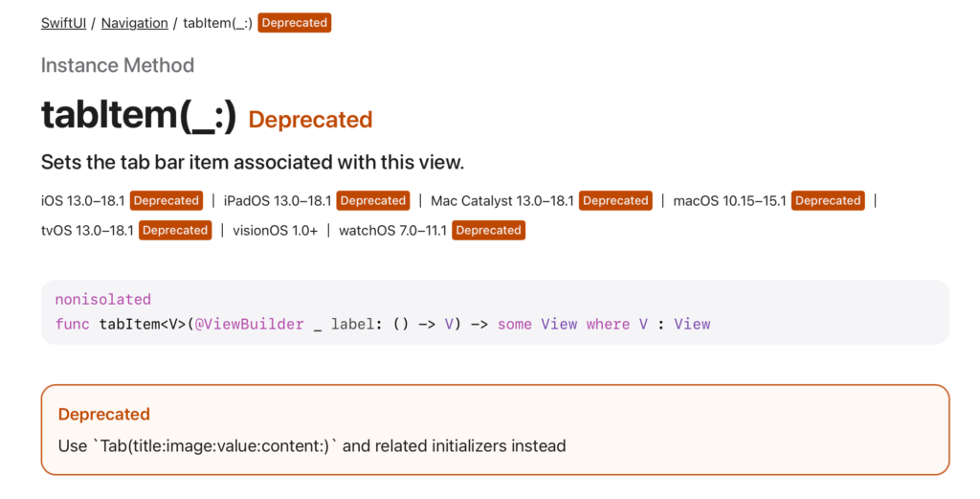Screen dimensions: 980x499
Task: Open the SwiftUI breadcrumb link
Action: coord(63,23)
